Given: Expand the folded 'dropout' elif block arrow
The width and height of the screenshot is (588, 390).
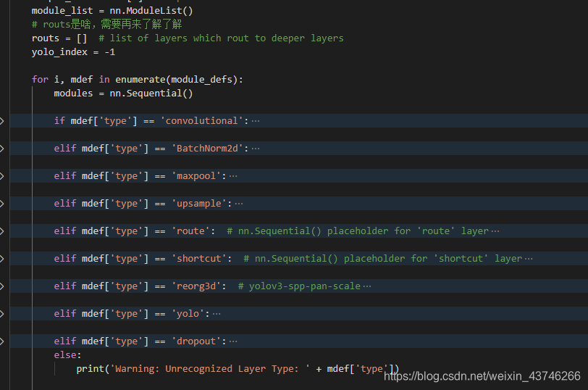Looking at the screenshot, I should pyautogui.click(x=2, y=341).
